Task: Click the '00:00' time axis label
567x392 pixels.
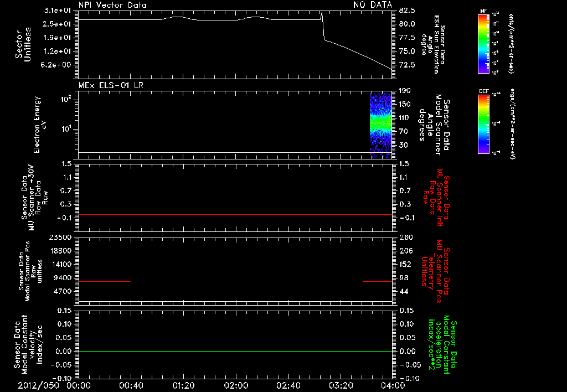Action: [x=79, y=385]
